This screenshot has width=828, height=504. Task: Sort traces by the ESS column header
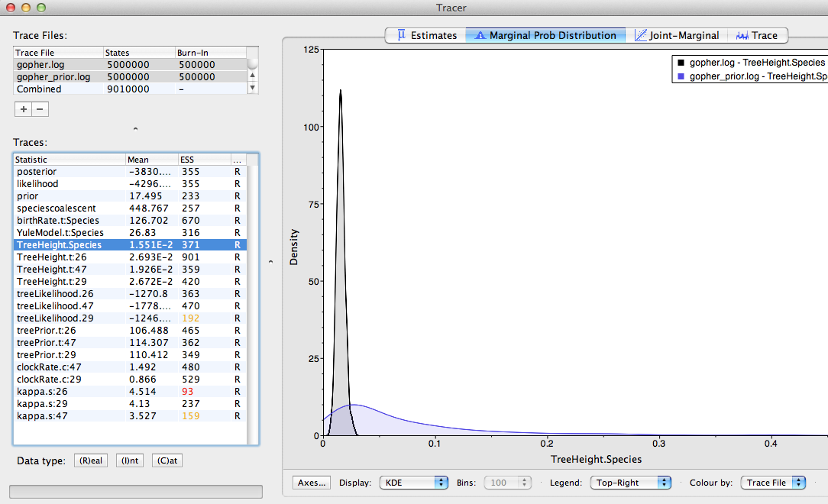click(x=203, y=160)
